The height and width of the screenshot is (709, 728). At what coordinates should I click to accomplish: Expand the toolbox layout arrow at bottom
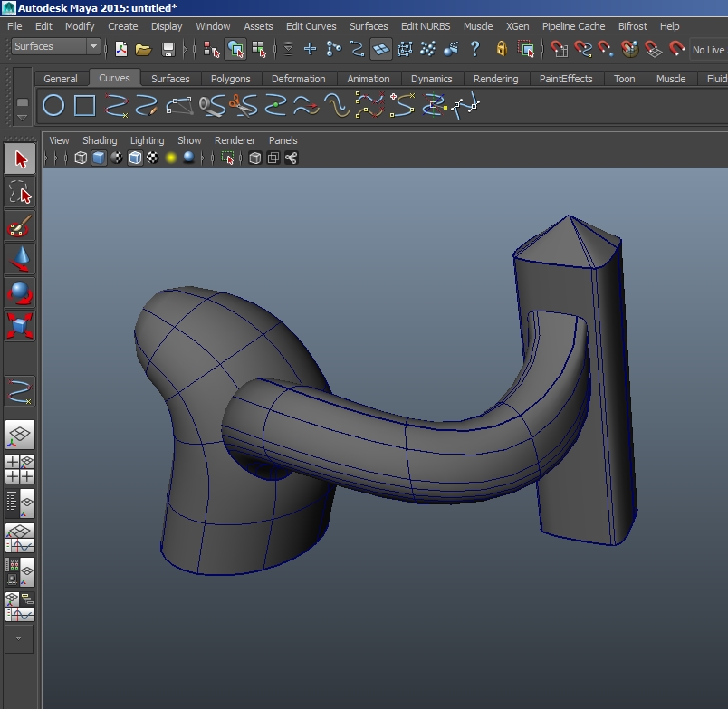pyautogui.click(x=19, y=639)
